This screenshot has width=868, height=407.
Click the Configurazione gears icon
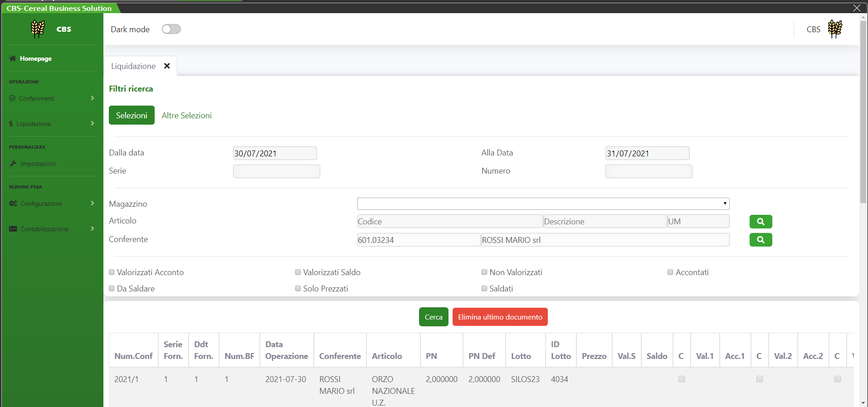click(x=13, y=203)
